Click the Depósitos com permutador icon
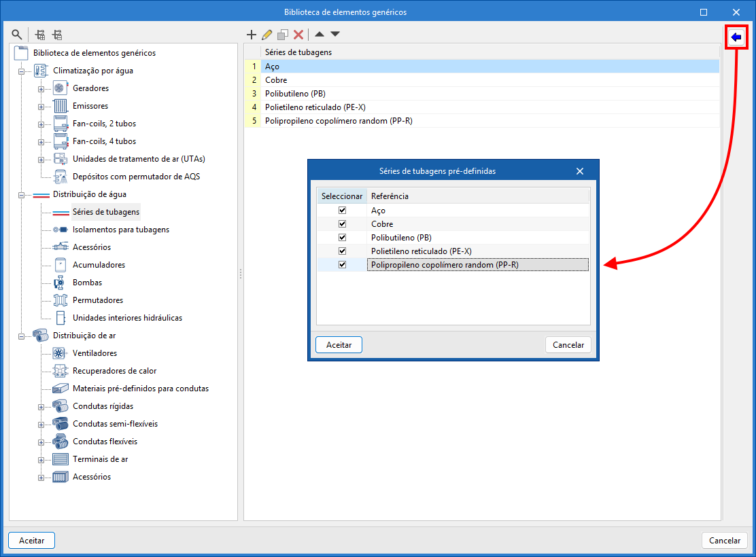 pyautogui.click(x=61, y=177)
